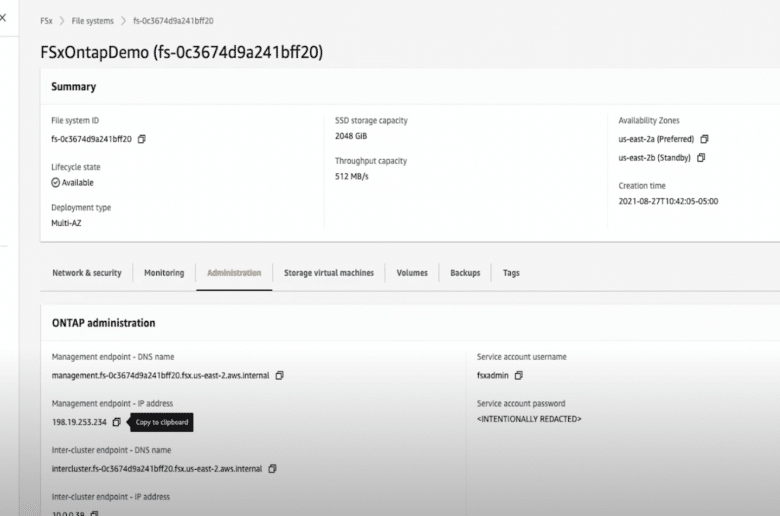
Task: Open the Network & security tab
Action: pyautogui.click(x=87, y=273)
